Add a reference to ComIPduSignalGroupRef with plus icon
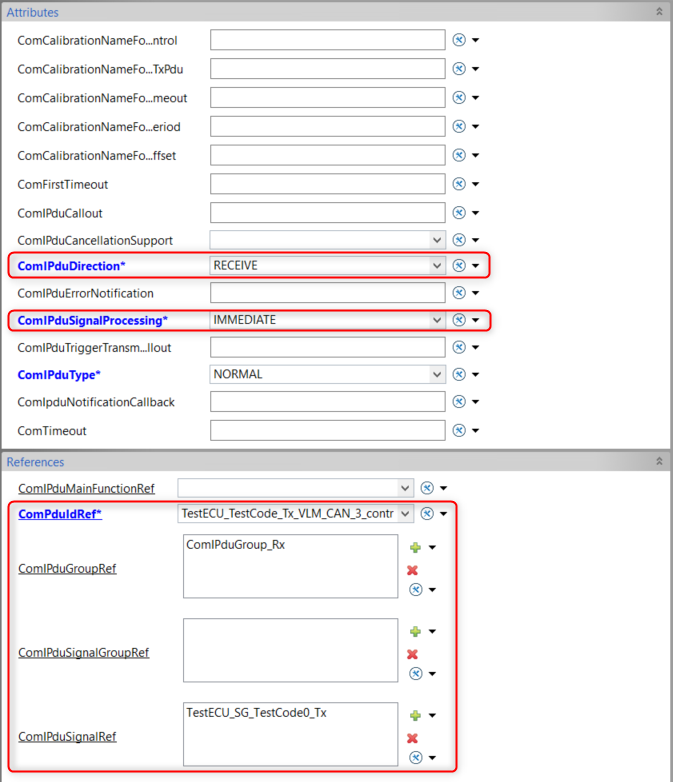 415,631
